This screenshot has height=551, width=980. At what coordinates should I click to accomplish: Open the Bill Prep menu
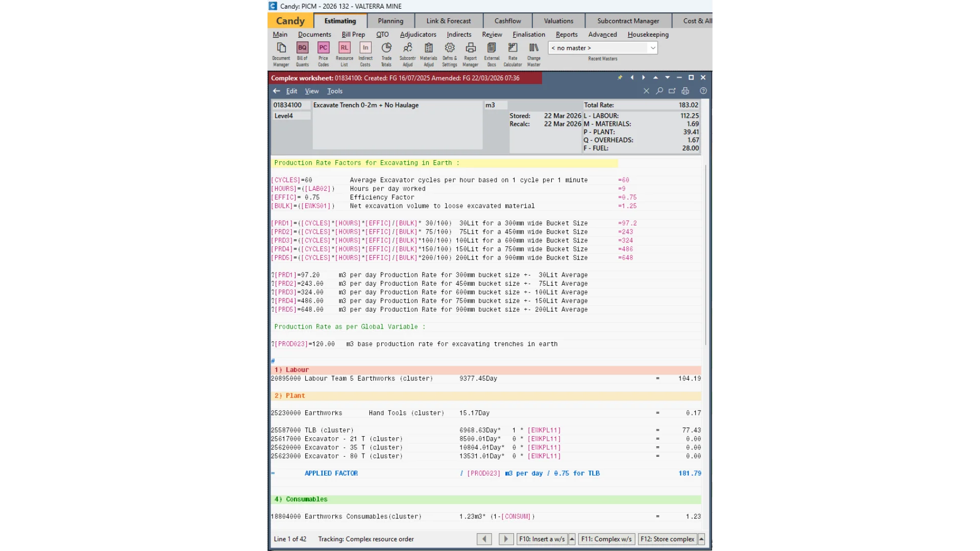353,34
